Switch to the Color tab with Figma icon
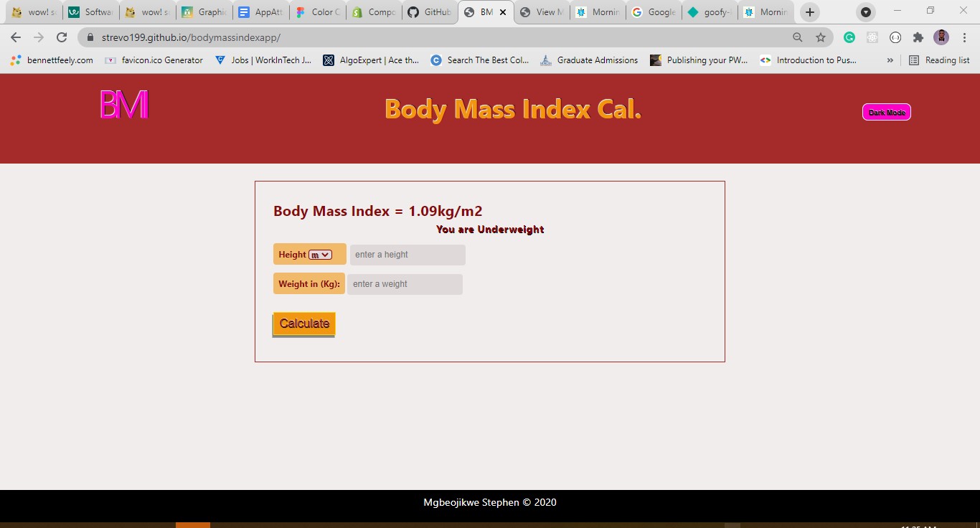The width and height of the screenshot is (980, 528). 318,12
